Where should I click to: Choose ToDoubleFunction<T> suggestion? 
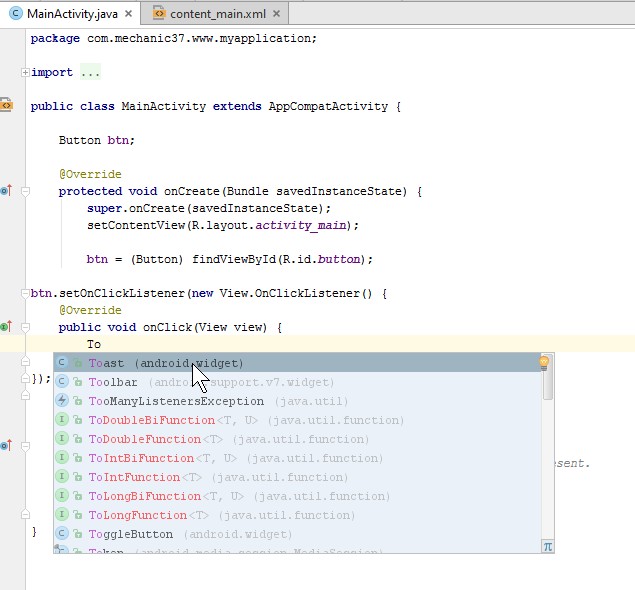(297, 439)
